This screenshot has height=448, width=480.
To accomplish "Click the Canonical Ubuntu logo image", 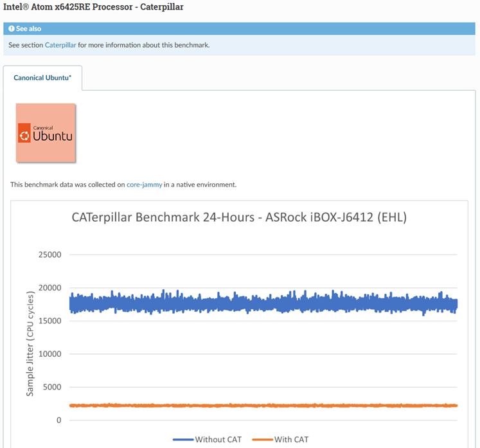I will click(x=46, y=132).
